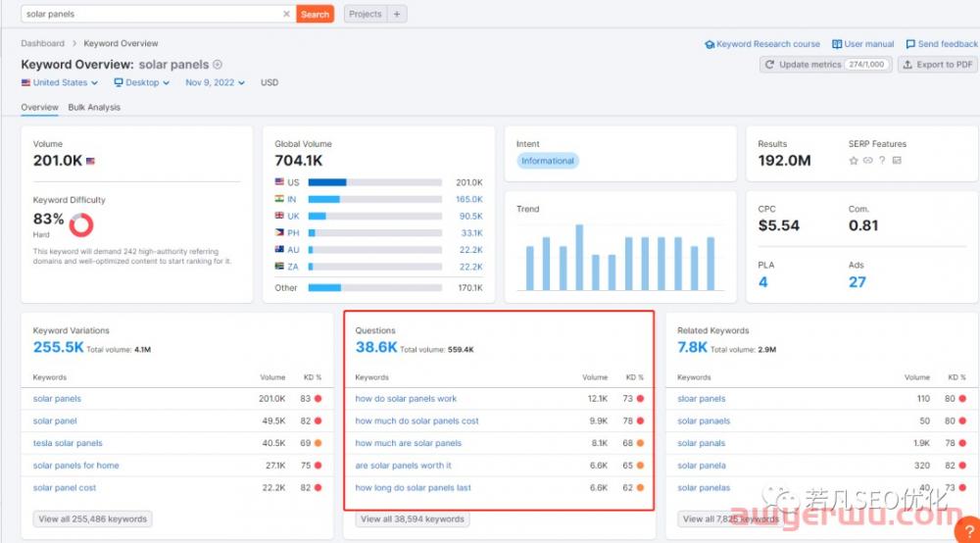
Task: Open question 'how do solar panels work'
Action: click(406, 399)
